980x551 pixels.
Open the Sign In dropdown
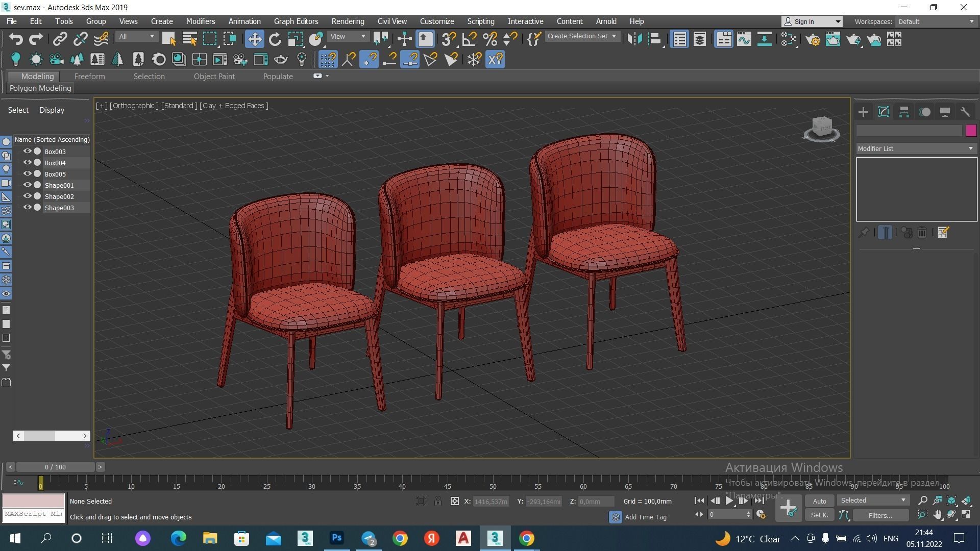[812, 21]
